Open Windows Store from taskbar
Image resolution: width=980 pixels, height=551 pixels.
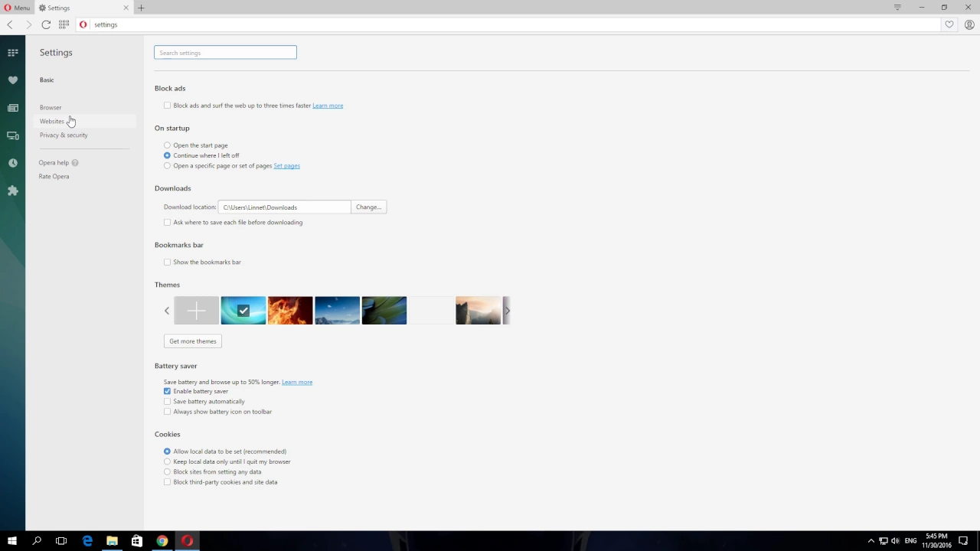coord(137,541)
